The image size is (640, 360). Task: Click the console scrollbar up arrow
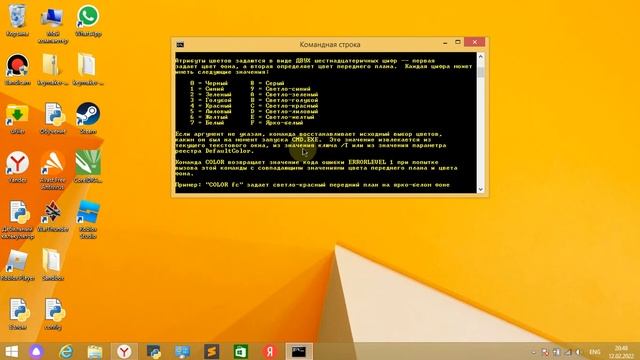[480, 56]
